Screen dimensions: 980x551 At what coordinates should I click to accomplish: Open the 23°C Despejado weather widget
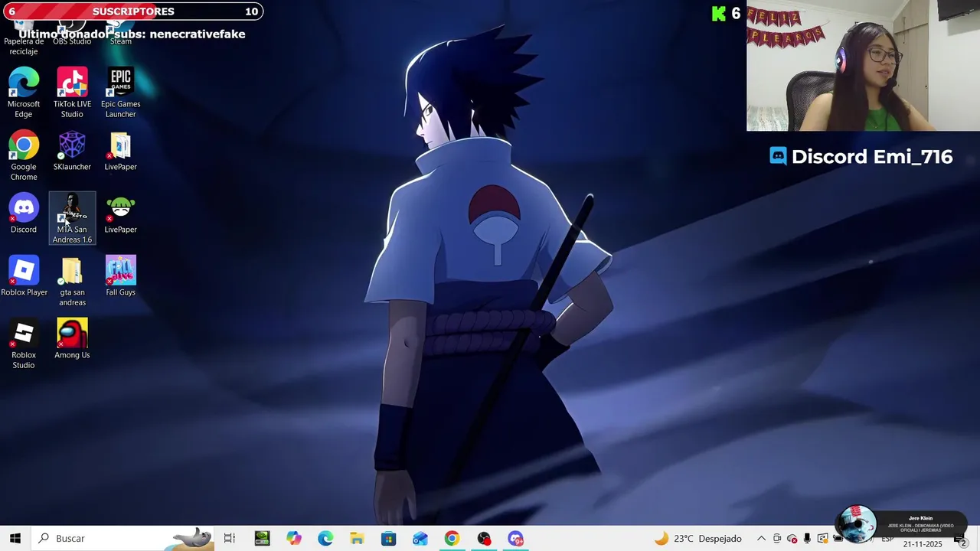click(x=697, y=538)
